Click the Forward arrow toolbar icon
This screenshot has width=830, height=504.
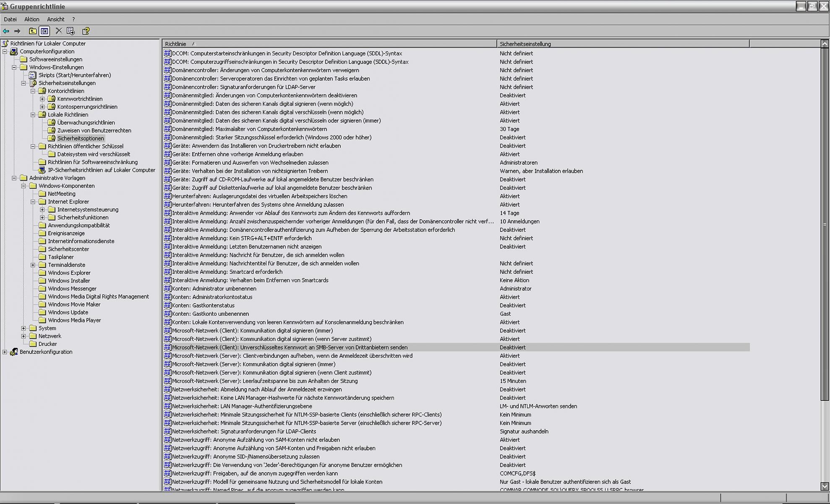click(17, 31)
